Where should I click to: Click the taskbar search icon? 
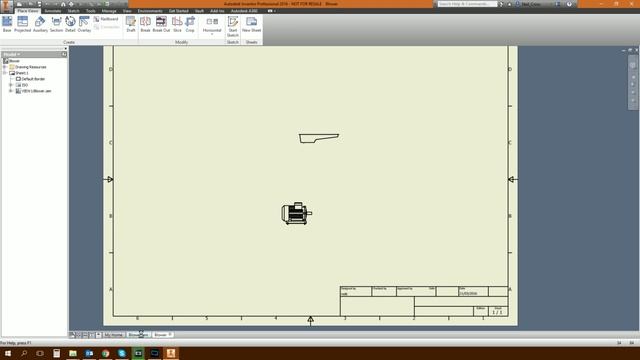point(24,353)
